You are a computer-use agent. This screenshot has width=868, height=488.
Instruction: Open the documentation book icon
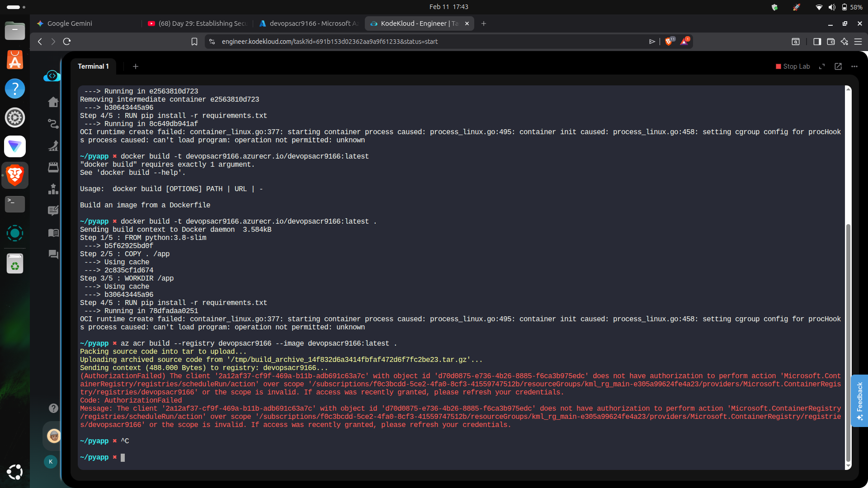click(x=53, y=233)
